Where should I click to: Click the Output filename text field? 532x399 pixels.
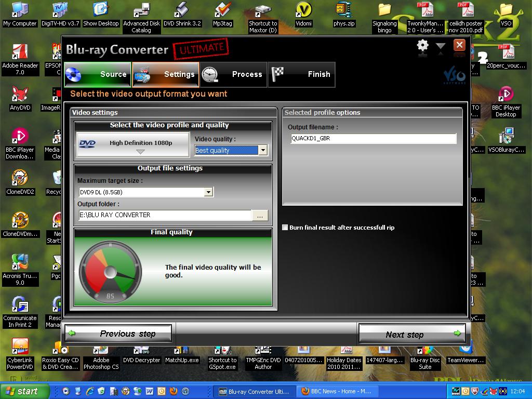(373, 138)
